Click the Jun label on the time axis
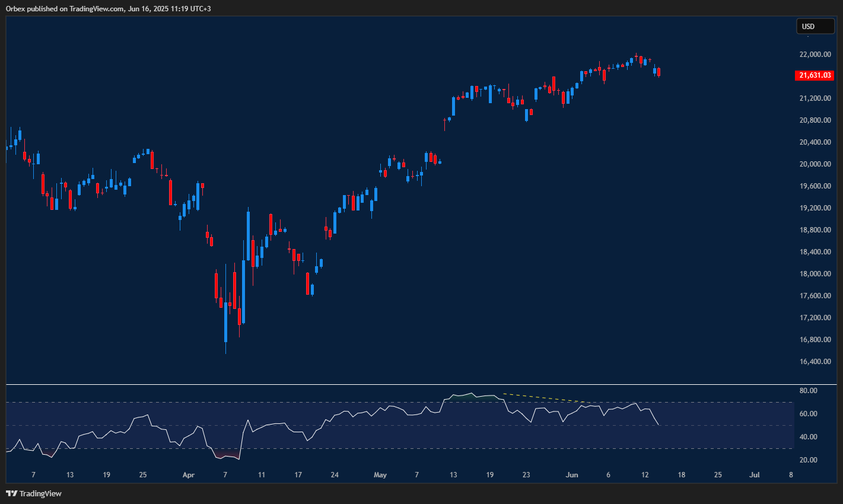The height and width of the screenshot is (504, 843). pyautogui.click(x=571, y=474)
